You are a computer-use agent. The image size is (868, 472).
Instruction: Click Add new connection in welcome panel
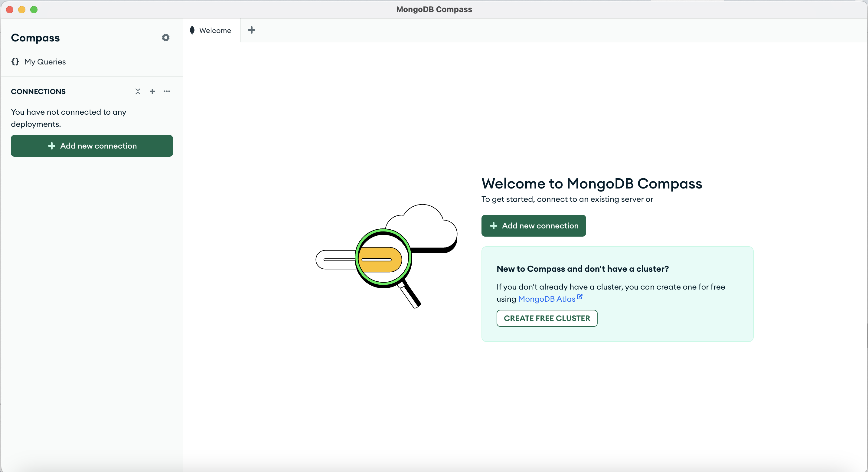point(534,225)
